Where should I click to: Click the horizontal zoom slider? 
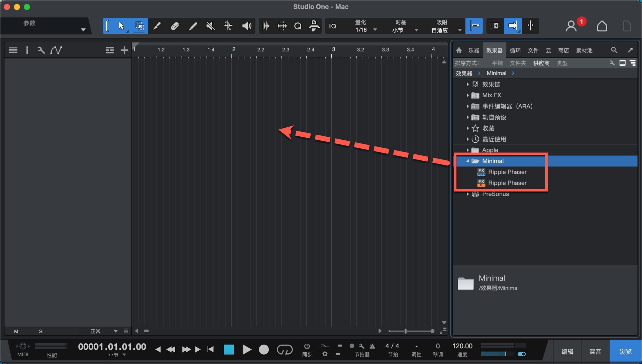(411, 331)
